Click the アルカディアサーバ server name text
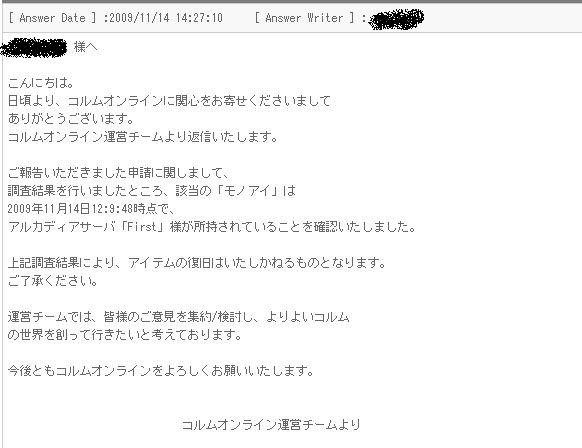This screenshot has width=582, height=448. [63, 226]
